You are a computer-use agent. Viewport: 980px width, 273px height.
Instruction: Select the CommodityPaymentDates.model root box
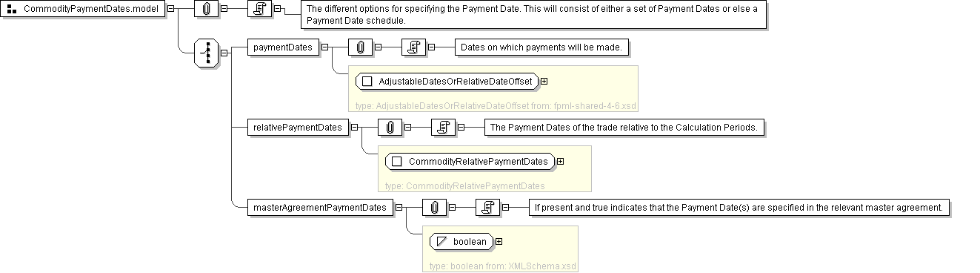coord(84,9)
